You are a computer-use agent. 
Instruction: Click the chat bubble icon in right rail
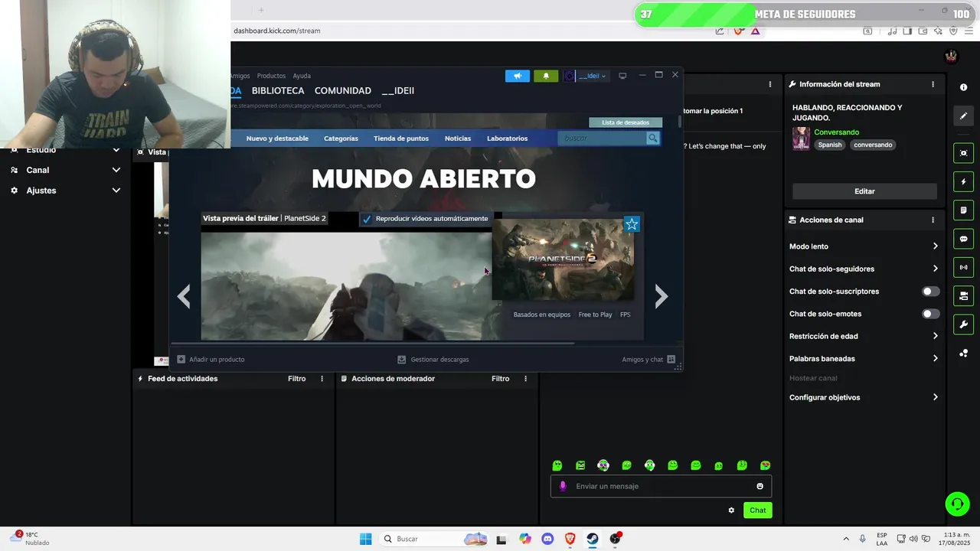[963, 239]
